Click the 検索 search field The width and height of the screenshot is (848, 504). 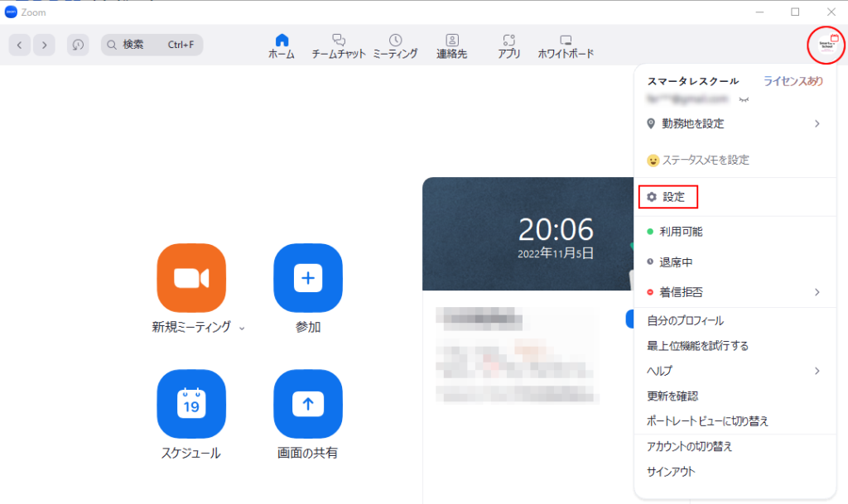[x=152, y=45]
